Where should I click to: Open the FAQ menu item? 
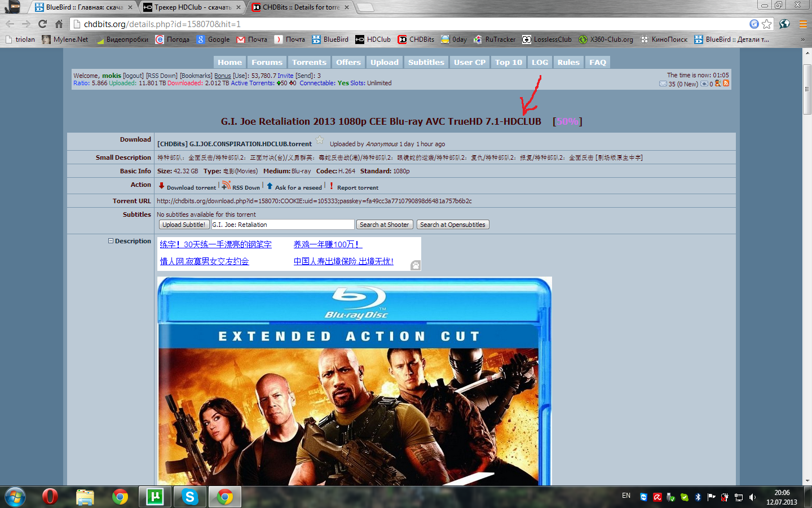click(598, 62)
